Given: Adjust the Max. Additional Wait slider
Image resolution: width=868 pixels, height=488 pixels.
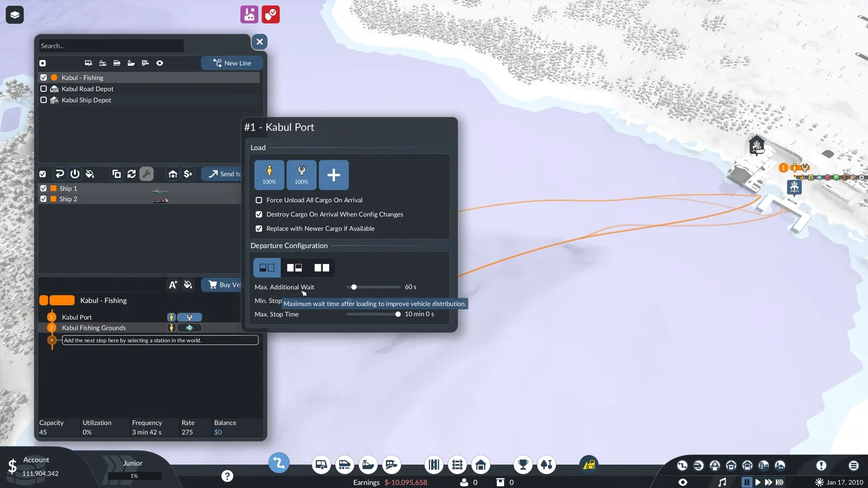Looking at the screenshot, I should (374, 287).
